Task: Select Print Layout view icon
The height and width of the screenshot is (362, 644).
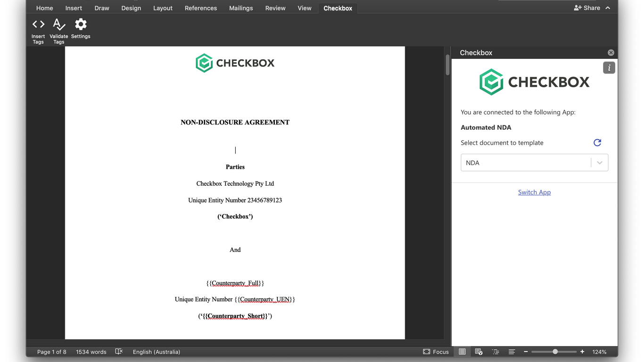Action: point(462,352)
